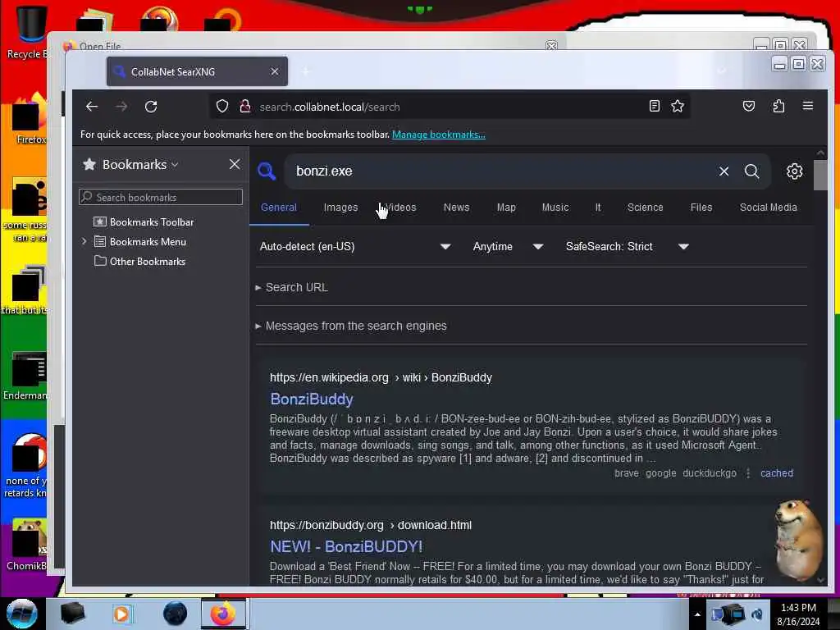Open the BonziBuddy Wikipedia result
The height and width of the screenshot is (630, 840).
pos(312,399)
